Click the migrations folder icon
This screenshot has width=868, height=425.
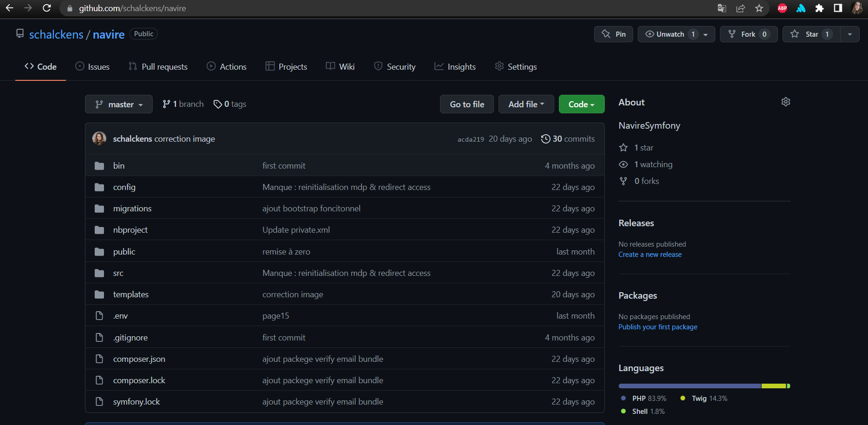tap(99, 209)
